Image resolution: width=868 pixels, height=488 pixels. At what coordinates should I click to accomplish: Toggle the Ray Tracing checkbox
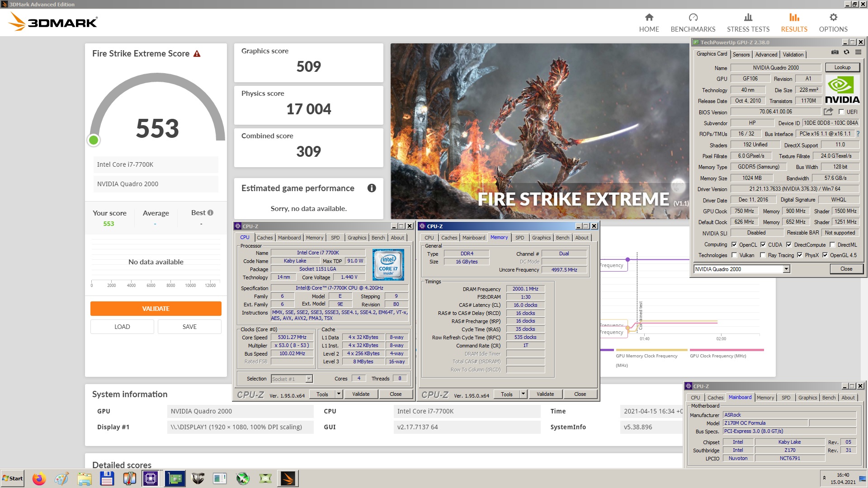click(763, 255)
